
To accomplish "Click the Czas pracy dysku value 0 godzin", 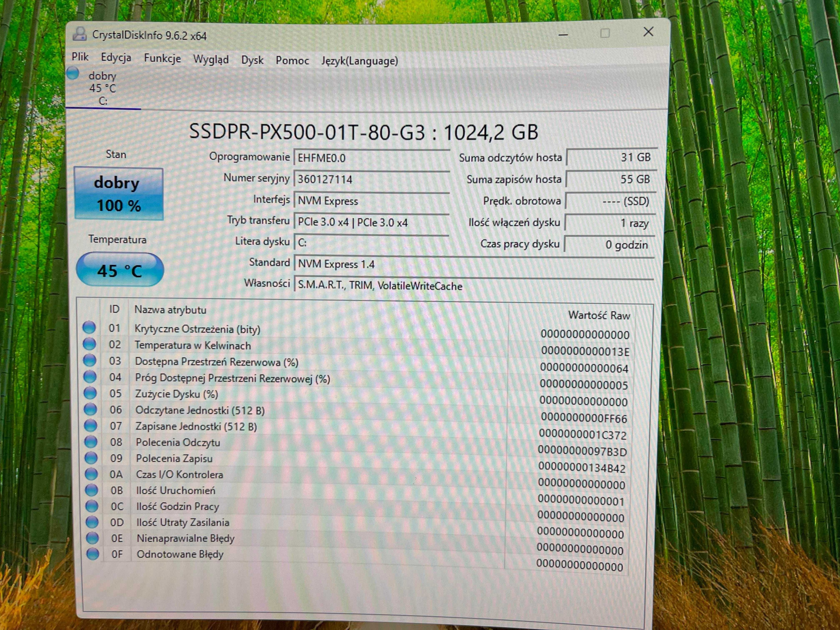I will click(x=609, y=245).
